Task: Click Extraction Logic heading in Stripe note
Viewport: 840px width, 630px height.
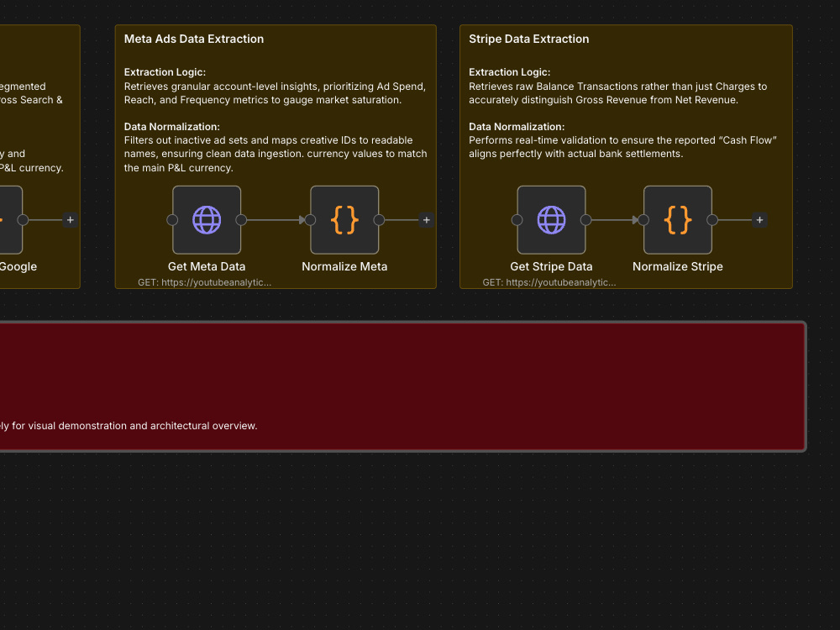Action: (510, 72)
